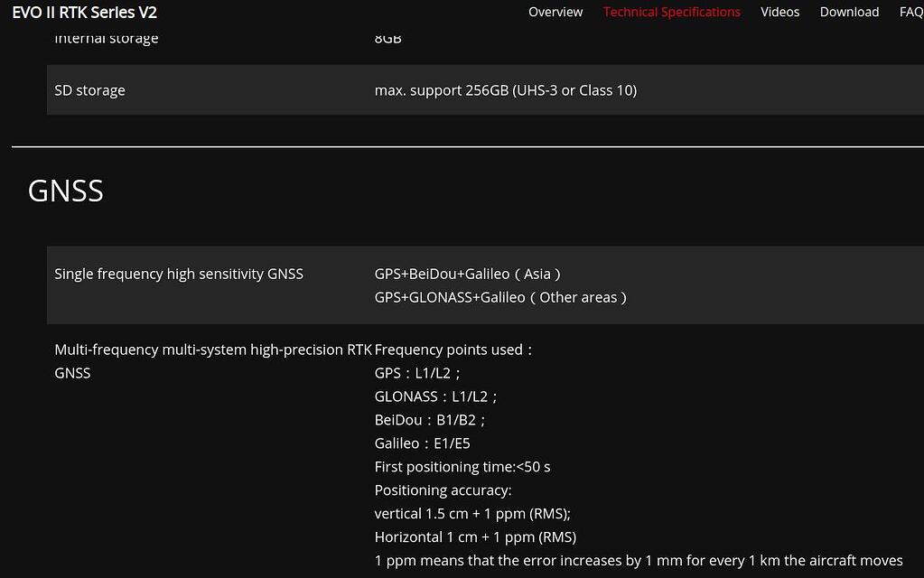This screenshot has height=578, width=924.
Task: Open the FAQ section
Action: coord(910,12)
